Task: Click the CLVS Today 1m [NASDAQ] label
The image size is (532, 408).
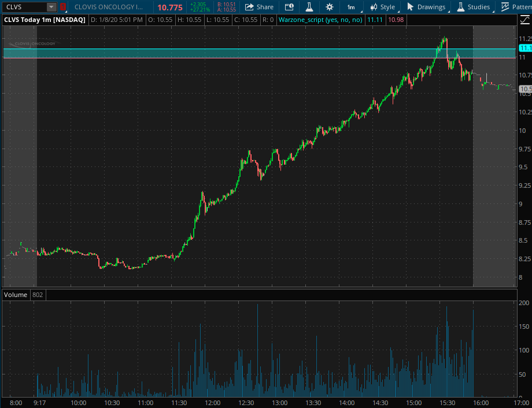Action: tap(45, 20)
